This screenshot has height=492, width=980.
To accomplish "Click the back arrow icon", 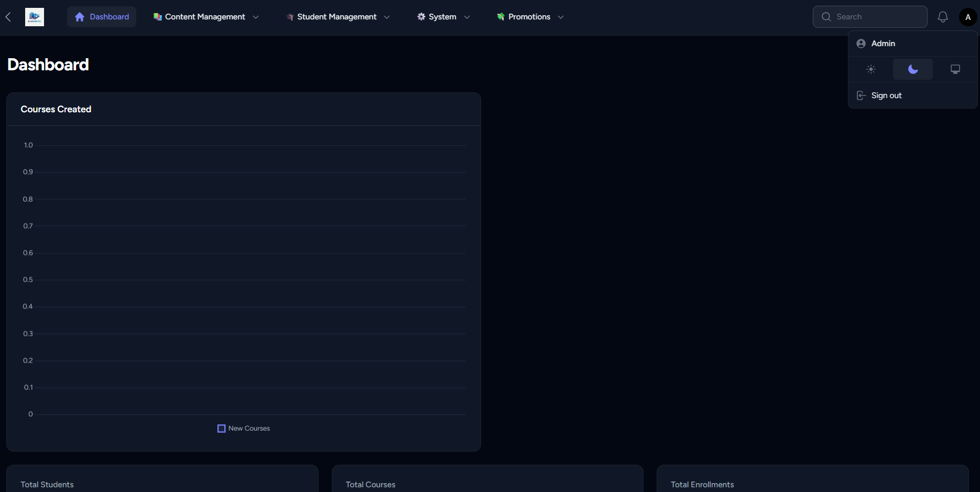I will pyautogui.click(x=8, y=16).
